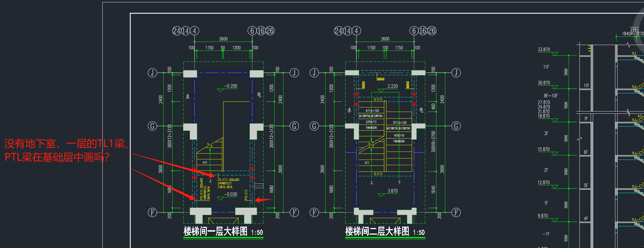Click the 6F label in stair section
This screenshot has width=644, height=248.
586,152
